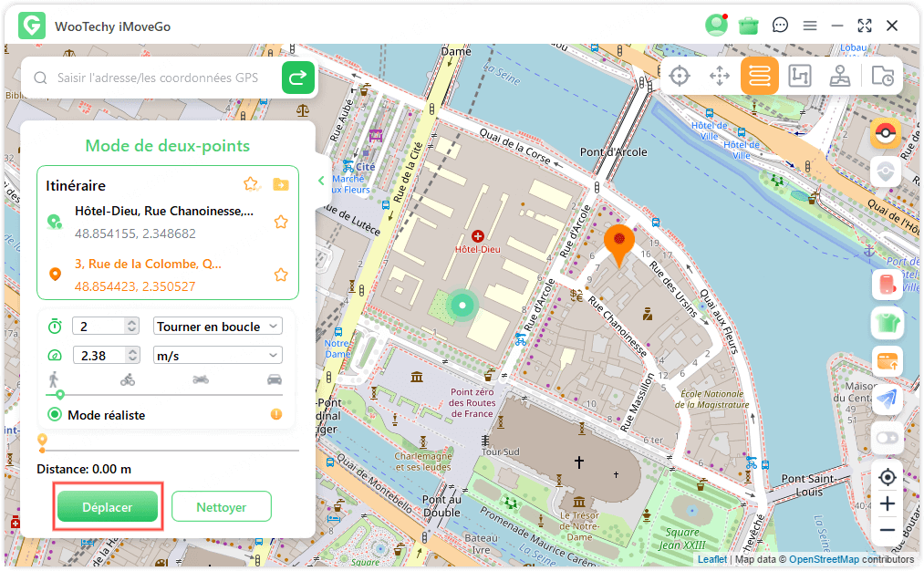Click the Déplacer button
This screenshot has width=924, height=571.
(x=108, y=507)
